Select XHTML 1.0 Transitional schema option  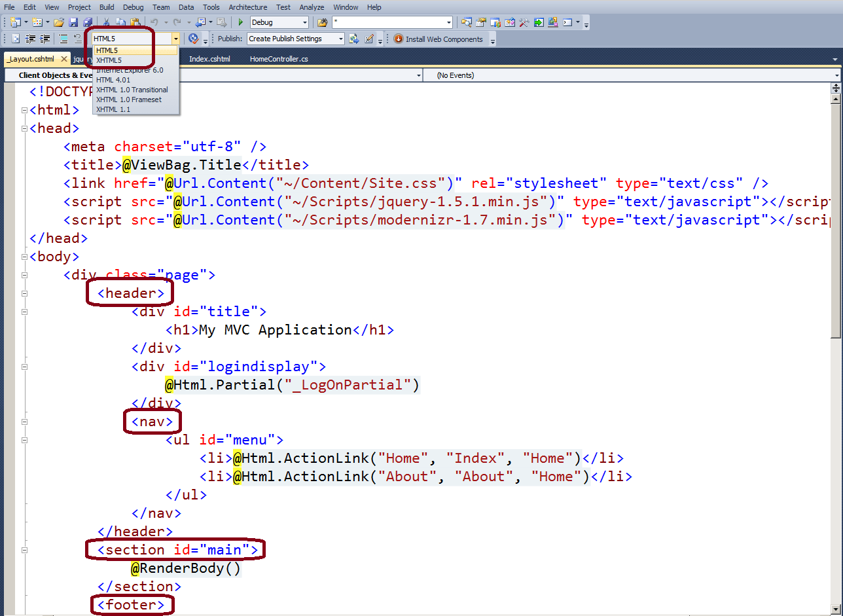(135, 90)
